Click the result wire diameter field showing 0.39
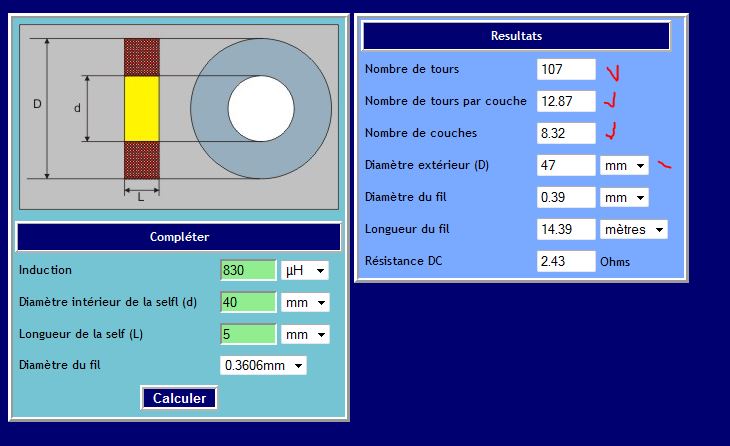The width and height of the screenshot is (730, 446). [566, 197]
